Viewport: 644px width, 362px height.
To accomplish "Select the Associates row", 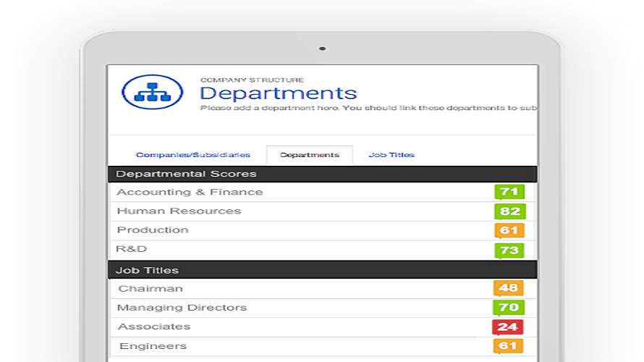I will coord(323,327).
